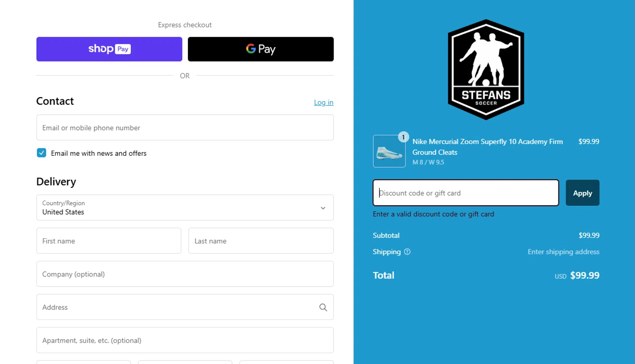Click the Nike cleats product thumbnail
The image size is (635, 364).
pyautogui.click(x=389, y=151)
